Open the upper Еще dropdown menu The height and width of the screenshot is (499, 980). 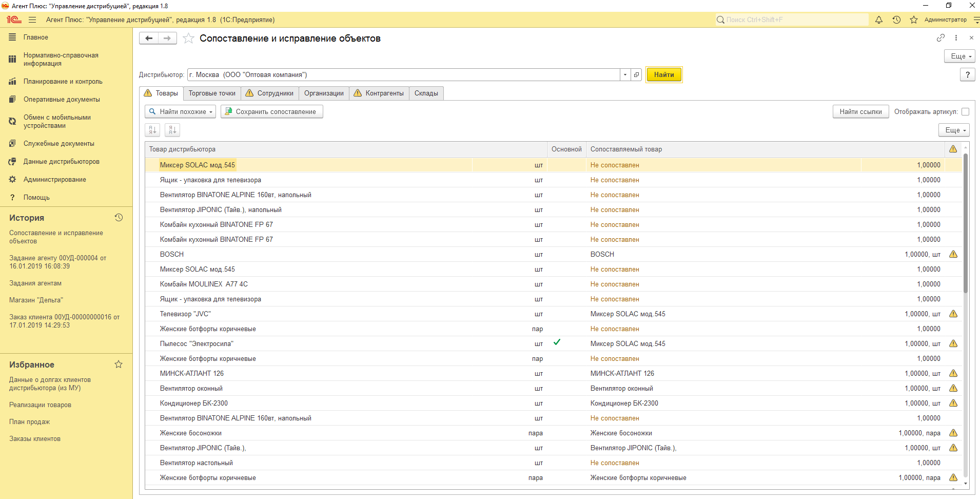(x=959, y=56)
